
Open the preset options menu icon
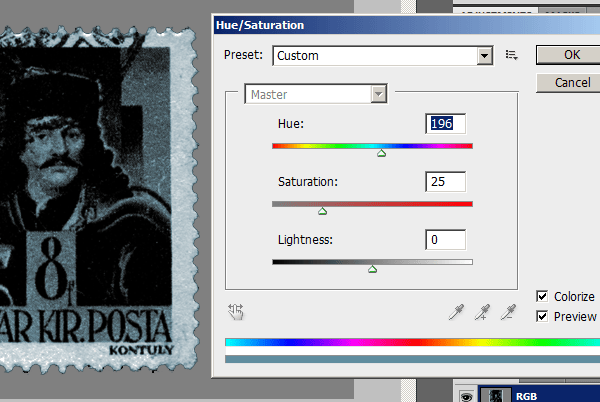[x=512, y=56]
